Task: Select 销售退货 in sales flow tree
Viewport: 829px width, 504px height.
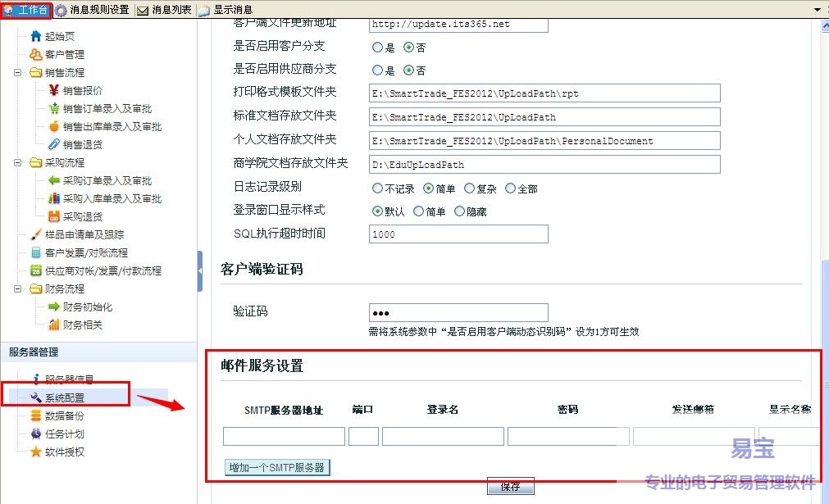Action: (82, 144)
